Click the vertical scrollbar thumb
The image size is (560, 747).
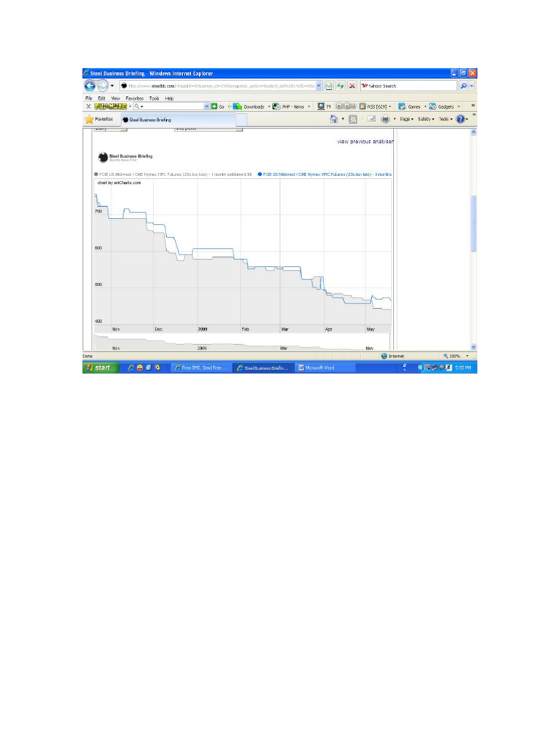point(473,223)
